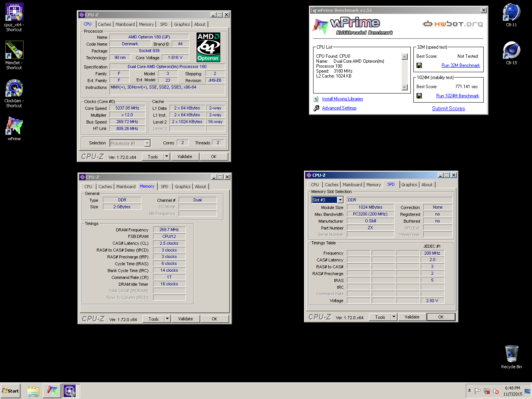Click the HWBOT.org logo in wPrime
Image resolution: width=532 pixels, height=399 pixels.
(x=453, y=24)
